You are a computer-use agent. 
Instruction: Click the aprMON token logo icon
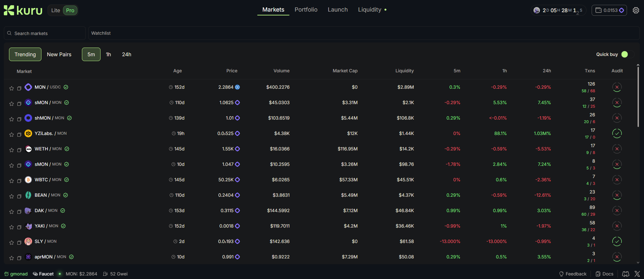28,257
